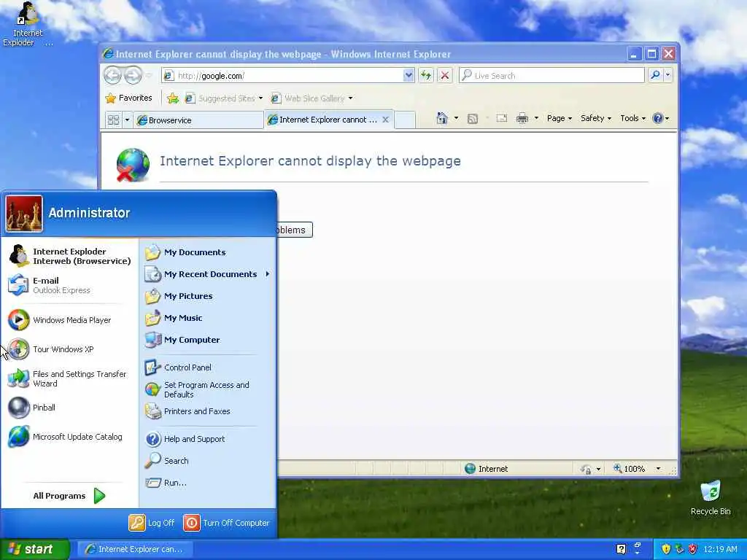Click the Read Mail icon
Viewport: 747px width, 560px height.
[502, 118]
